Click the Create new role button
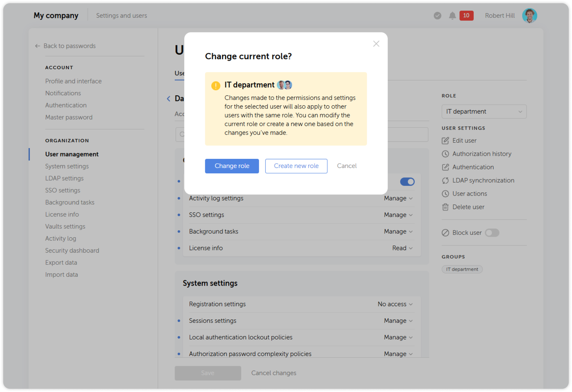This screenshot has height=392, width=572. pyautogui.click(x=296, y=166)
